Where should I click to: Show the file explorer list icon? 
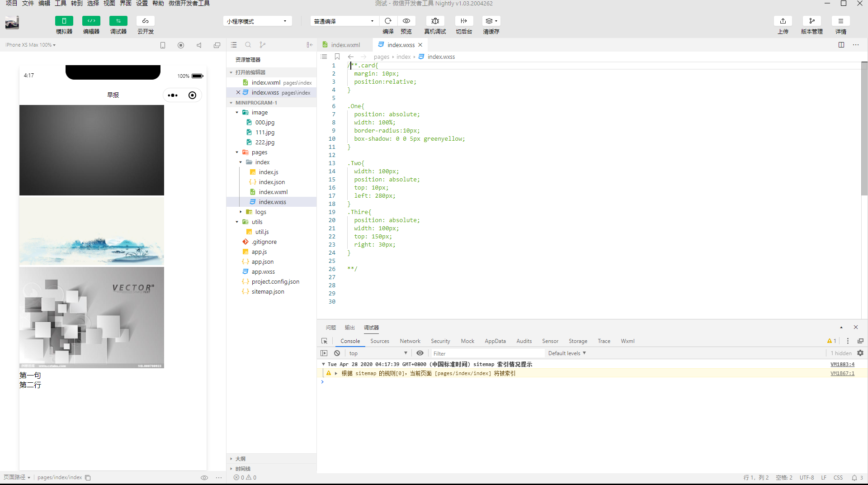coord(234,45)
